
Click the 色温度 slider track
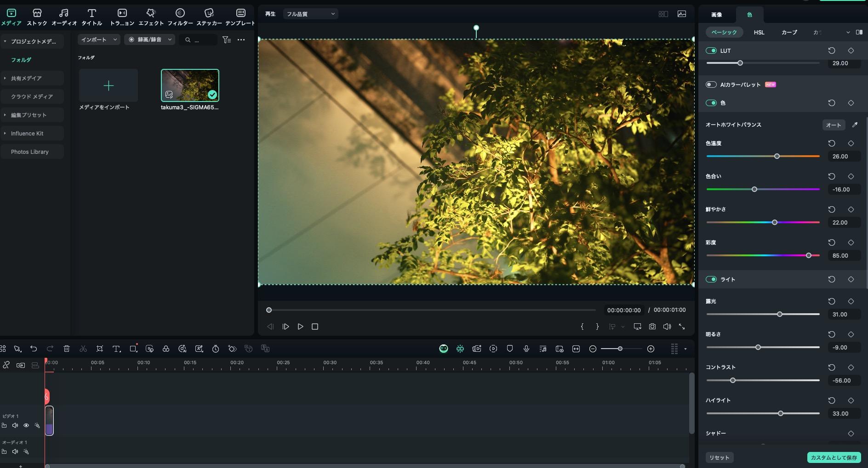pos(763,156)
